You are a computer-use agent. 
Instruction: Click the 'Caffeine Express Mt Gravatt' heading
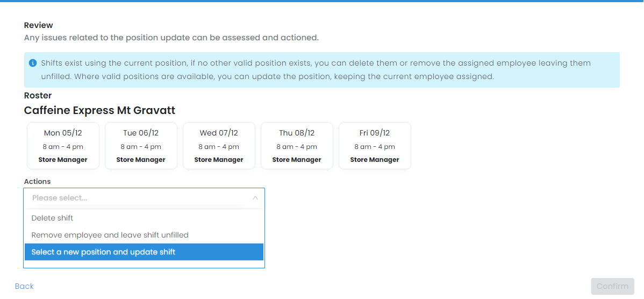[99, 111]
